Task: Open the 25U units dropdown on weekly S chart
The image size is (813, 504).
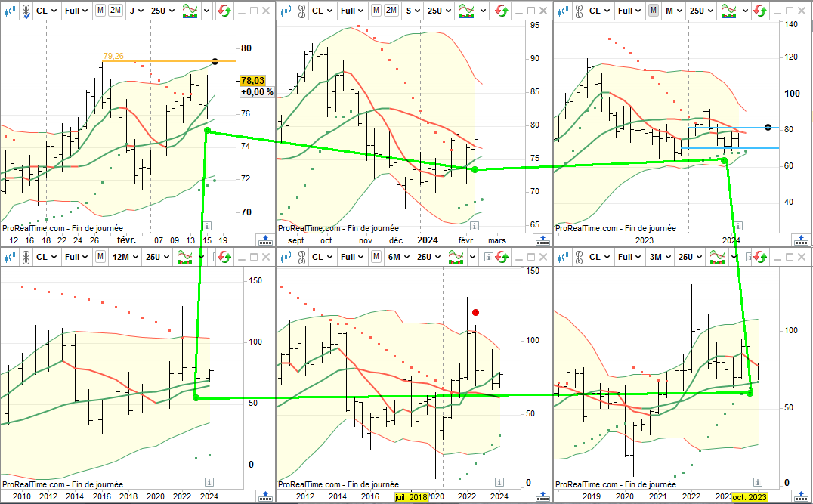Action: (x=440, y=11)
